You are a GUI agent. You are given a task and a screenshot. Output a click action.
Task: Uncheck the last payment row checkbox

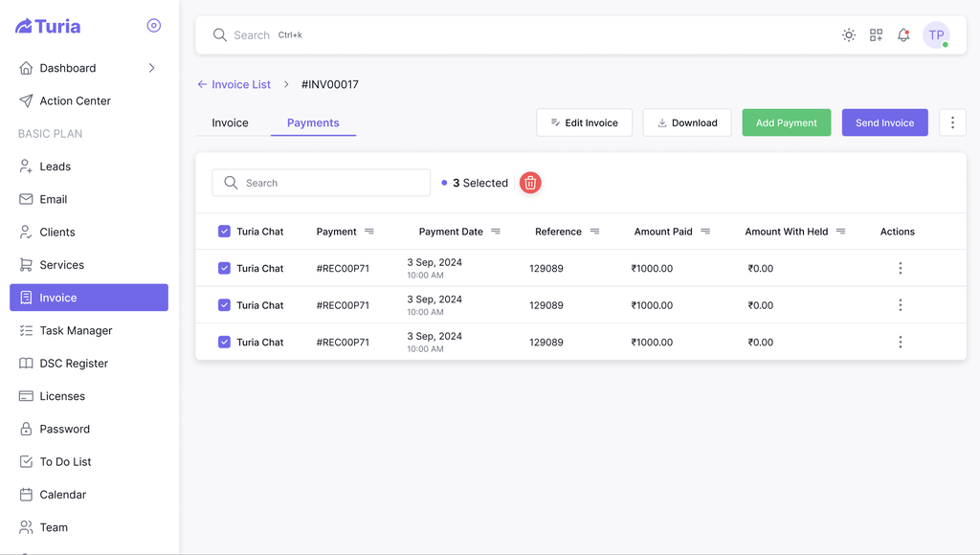pyautogui.click(x=223, y=342)
